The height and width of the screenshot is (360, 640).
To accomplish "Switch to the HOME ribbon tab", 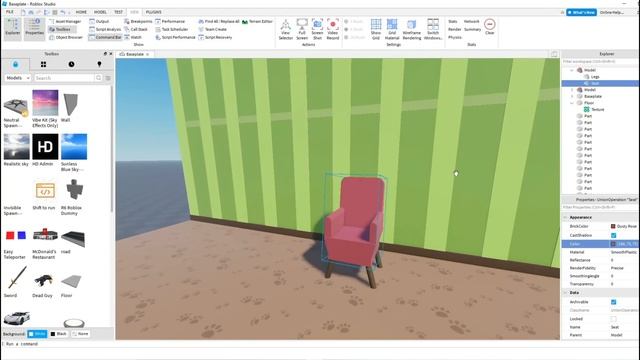I will click(81, 12).
